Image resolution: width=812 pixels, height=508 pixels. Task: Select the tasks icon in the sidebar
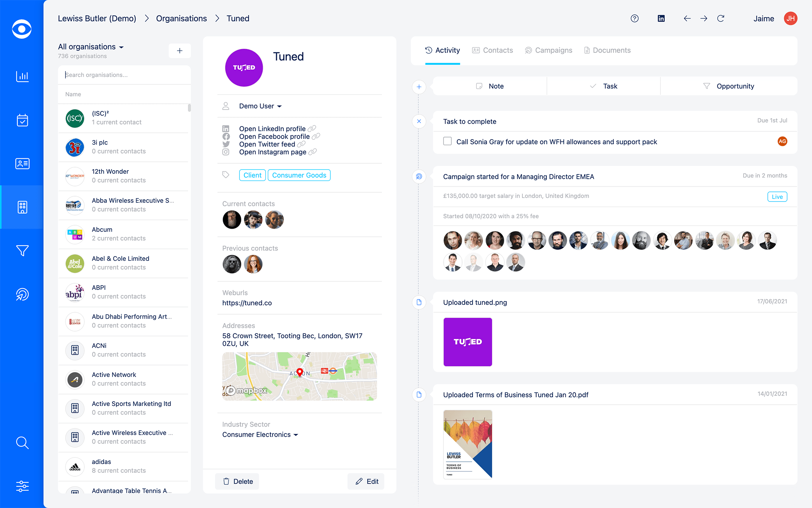22,120
